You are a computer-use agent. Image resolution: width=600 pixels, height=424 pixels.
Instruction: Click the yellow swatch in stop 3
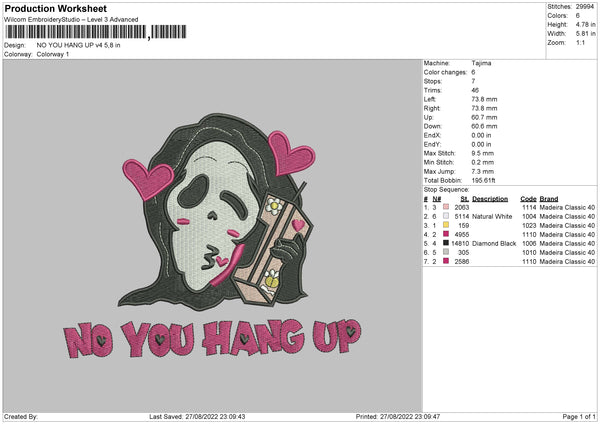[x=443, y=224]
